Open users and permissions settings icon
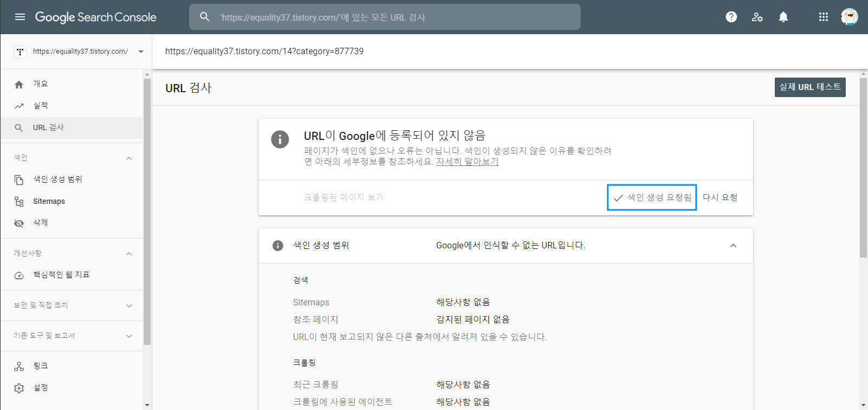The image size is (868, 410). [x=757, y=17]
